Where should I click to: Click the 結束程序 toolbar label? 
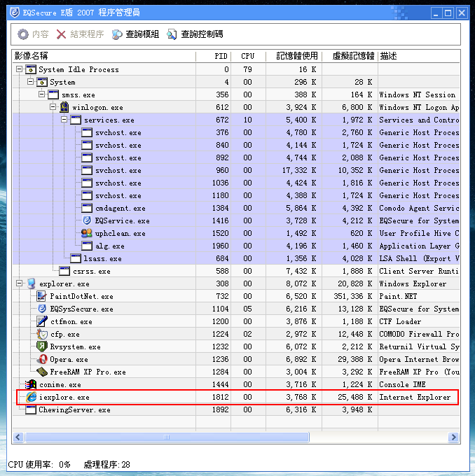87,34
